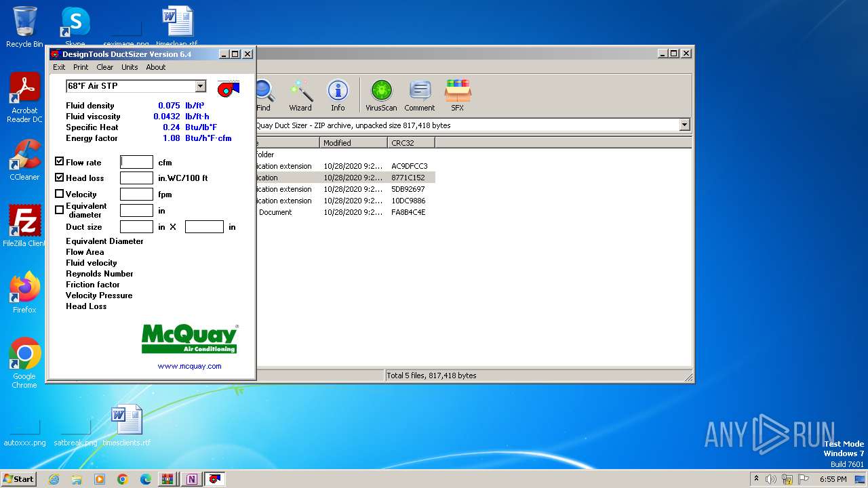This screenshot has width=868, height=488.
Task: Select FileZilla Client desktop icon
Action: (24, 226)
